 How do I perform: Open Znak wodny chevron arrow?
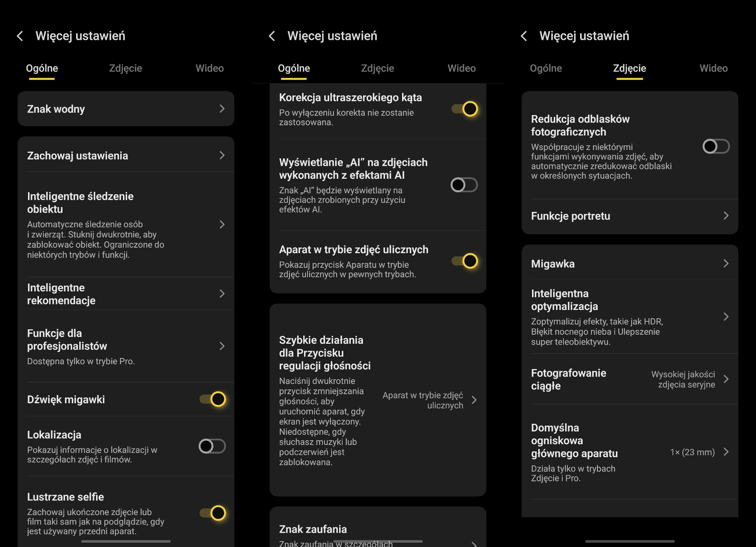(222, 109)
